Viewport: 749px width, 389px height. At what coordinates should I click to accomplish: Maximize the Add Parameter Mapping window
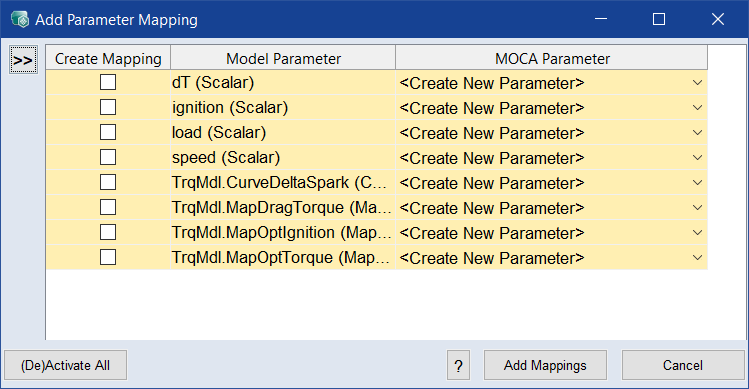point(659,19)
